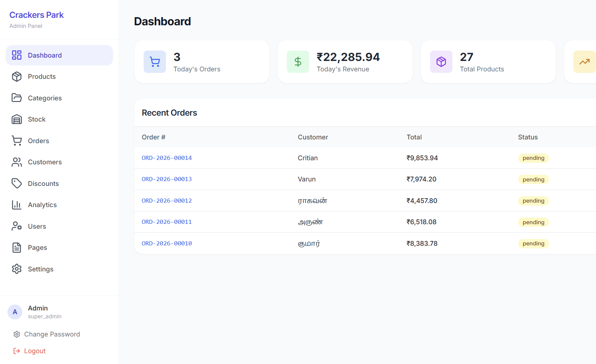Click the total ₹9,853.94

pos(422,158)
